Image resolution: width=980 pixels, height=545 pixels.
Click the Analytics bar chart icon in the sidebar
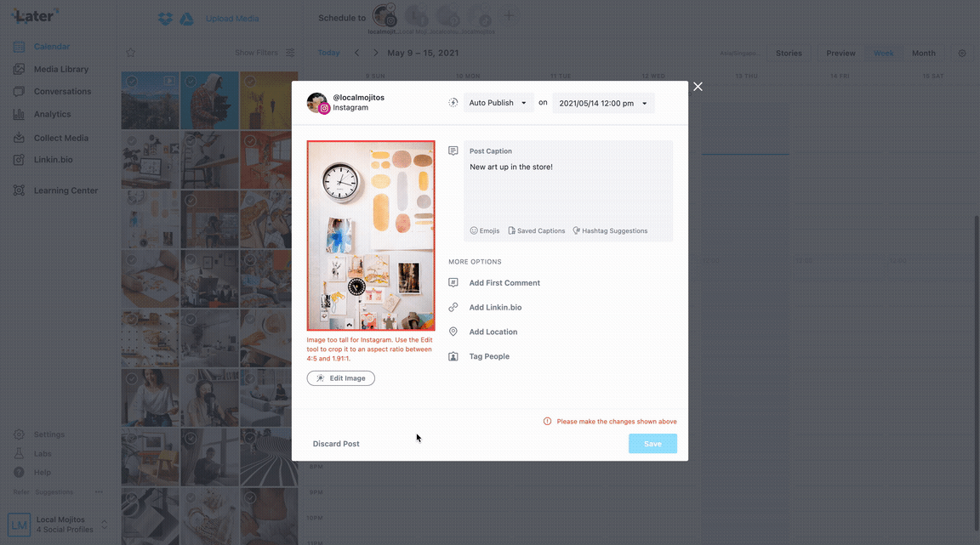[x=19, y=115]
